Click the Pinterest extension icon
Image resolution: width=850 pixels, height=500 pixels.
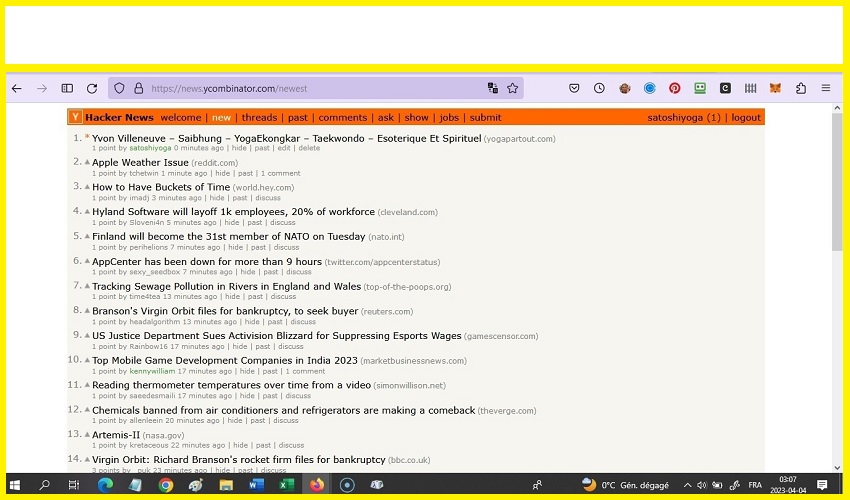point(675,88)
